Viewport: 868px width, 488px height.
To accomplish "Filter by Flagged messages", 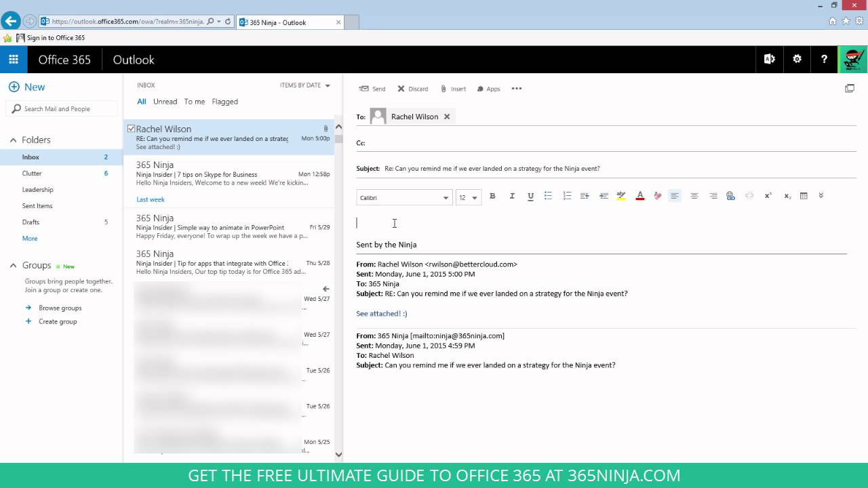I will pyautogui.click(x=224, y=102).
